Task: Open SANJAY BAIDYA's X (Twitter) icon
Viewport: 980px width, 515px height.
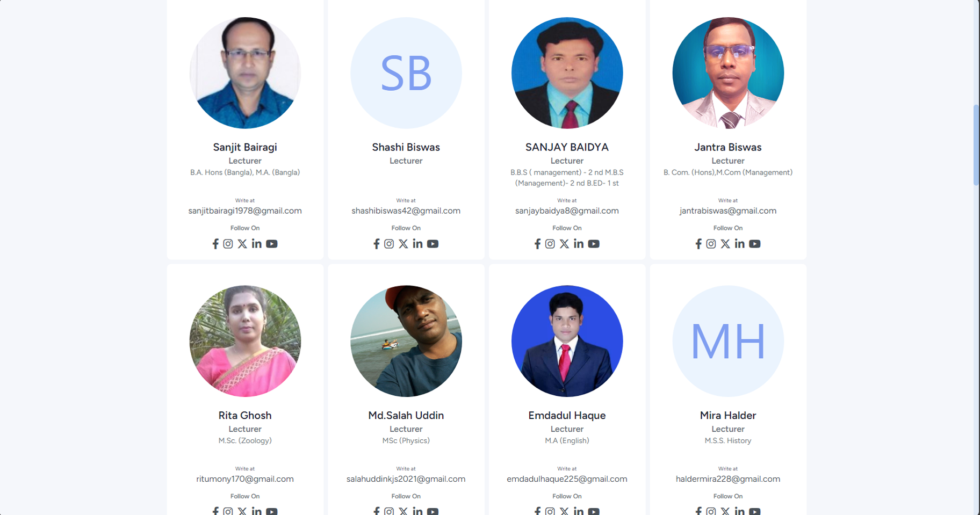Action: pyautogui.click(x=564, y=244)
